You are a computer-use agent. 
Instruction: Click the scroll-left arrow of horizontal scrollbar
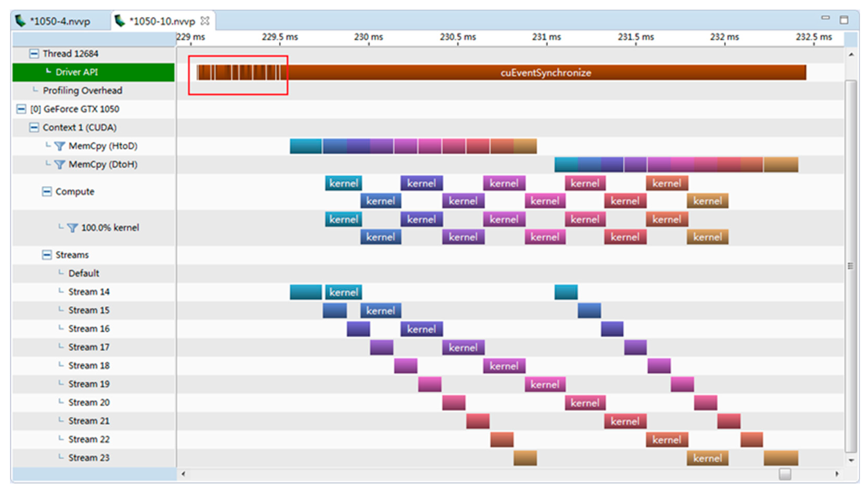pos(183,473)
